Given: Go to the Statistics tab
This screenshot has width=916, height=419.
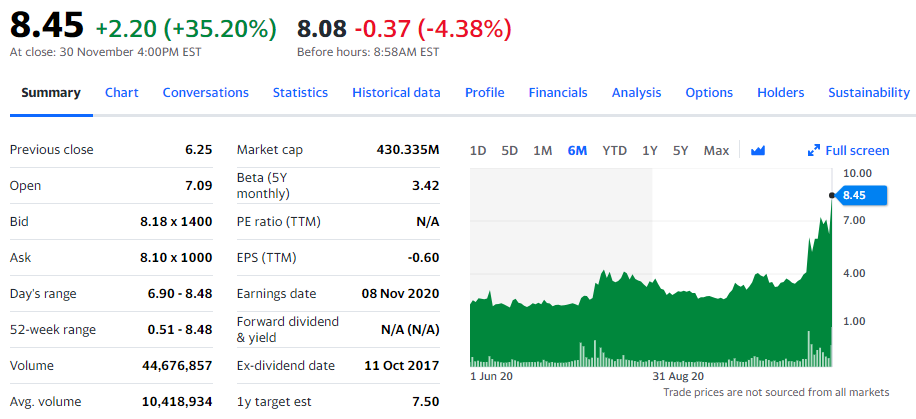Looking at the screenshot, I should pyautogui.click(x=300, y=92).
